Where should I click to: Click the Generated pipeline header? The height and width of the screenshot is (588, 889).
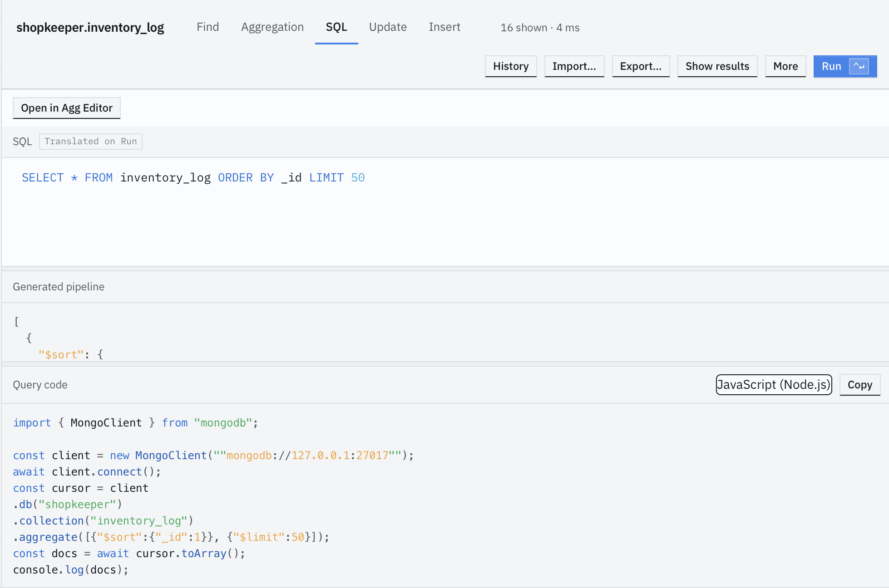(59, 287)
